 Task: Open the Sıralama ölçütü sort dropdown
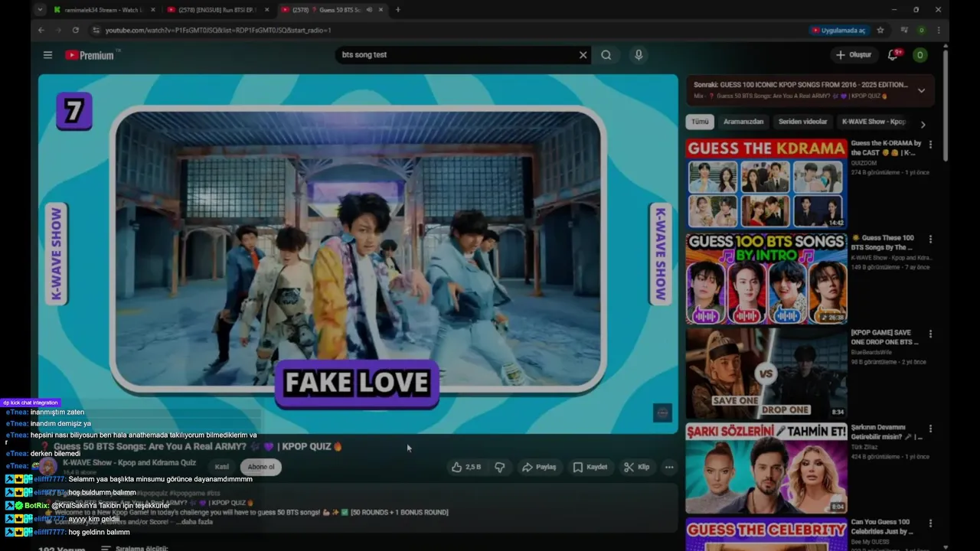click(x=134, y=548)
